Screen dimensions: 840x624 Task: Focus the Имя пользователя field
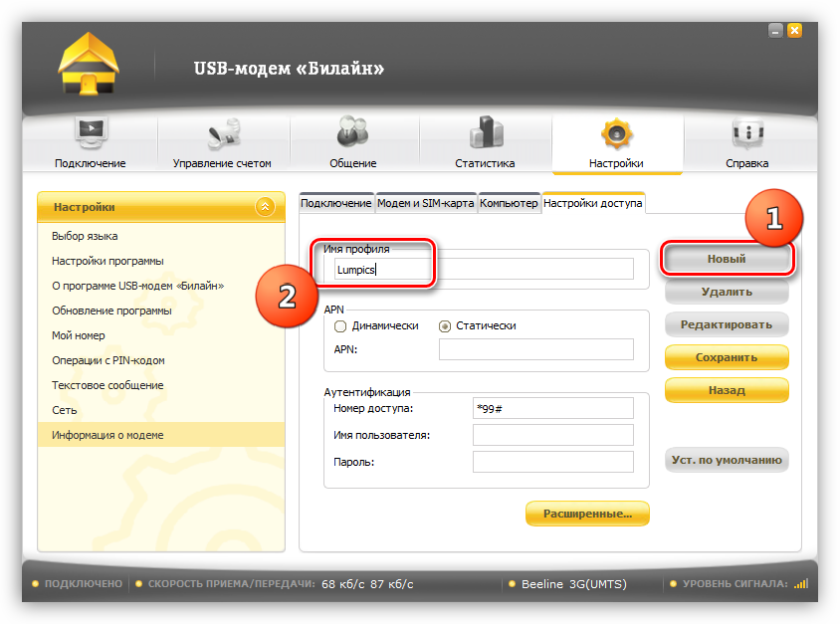click(x=553, y=436)
